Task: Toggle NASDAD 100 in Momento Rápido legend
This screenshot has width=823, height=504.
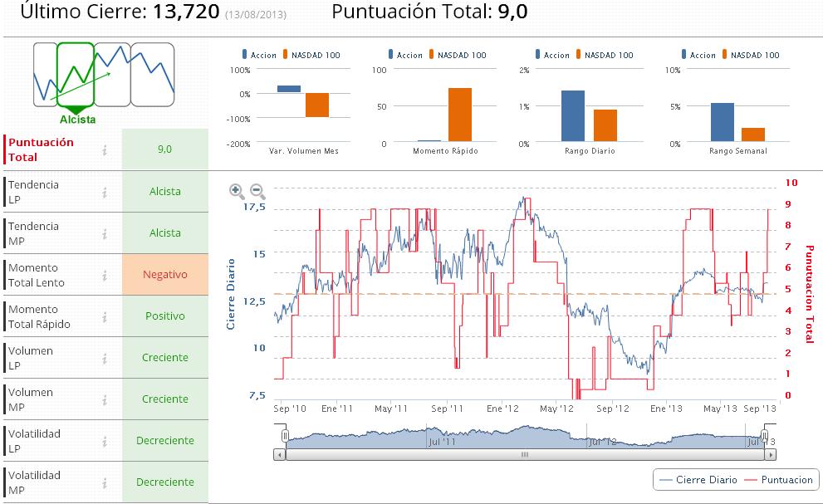Action: 458,55
